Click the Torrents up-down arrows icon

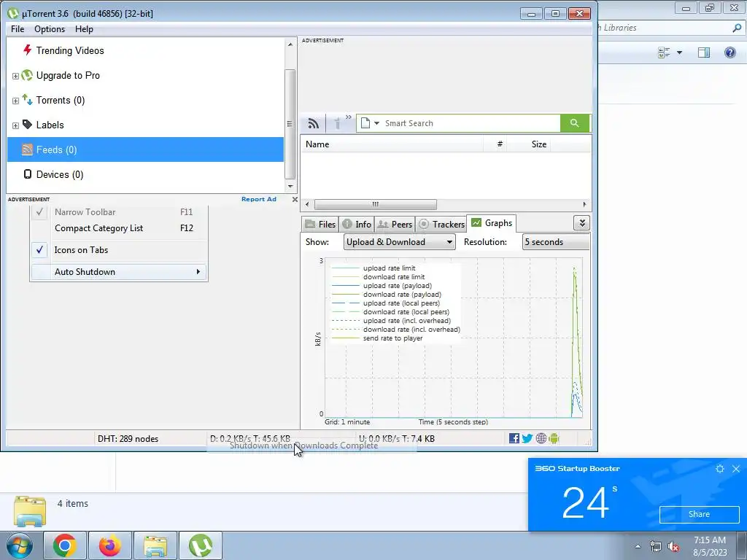27,99
